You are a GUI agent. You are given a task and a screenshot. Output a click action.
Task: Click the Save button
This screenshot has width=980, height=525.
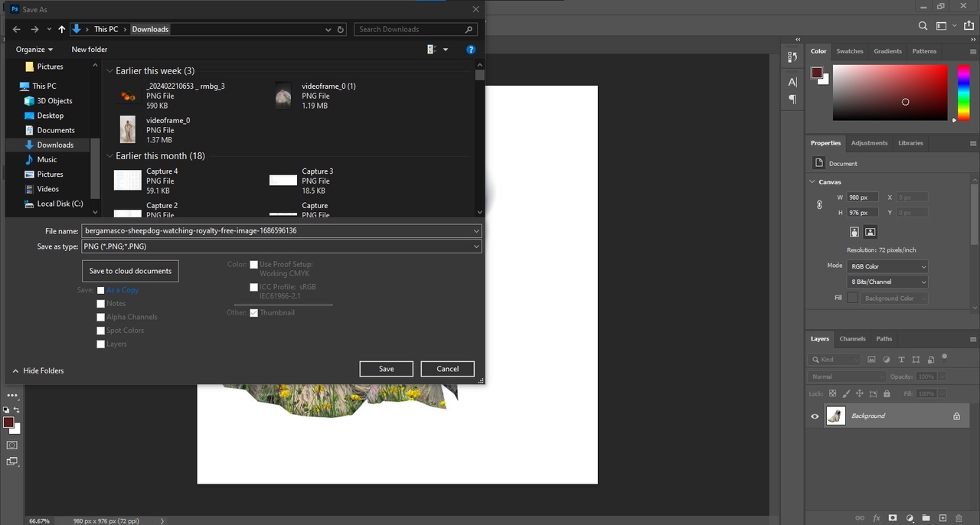387,369
